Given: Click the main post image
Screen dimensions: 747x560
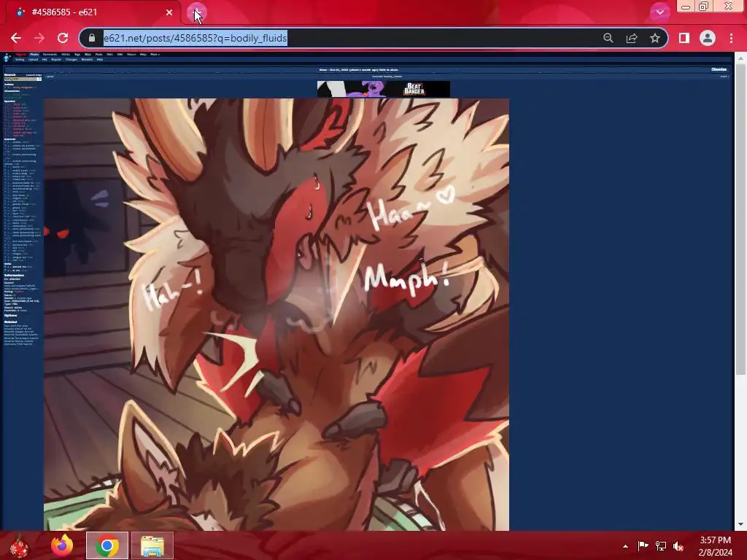Looking at the screenshot, I should [x=276, y=314].
